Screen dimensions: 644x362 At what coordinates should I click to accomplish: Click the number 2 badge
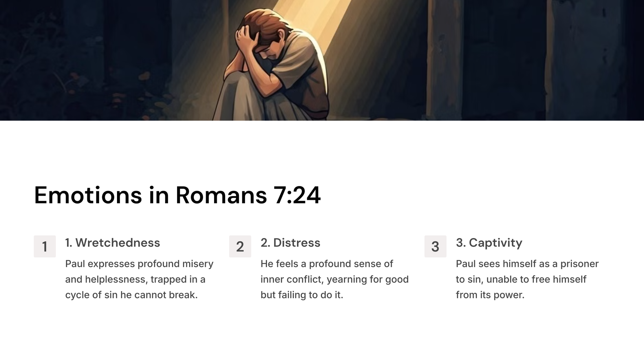pos(240,246)
